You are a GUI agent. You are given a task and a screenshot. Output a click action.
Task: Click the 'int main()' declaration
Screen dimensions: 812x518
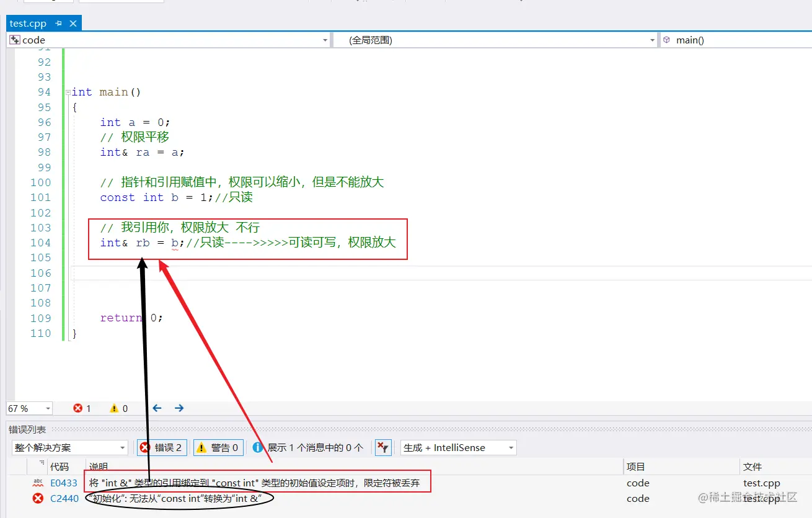[107, 92]
